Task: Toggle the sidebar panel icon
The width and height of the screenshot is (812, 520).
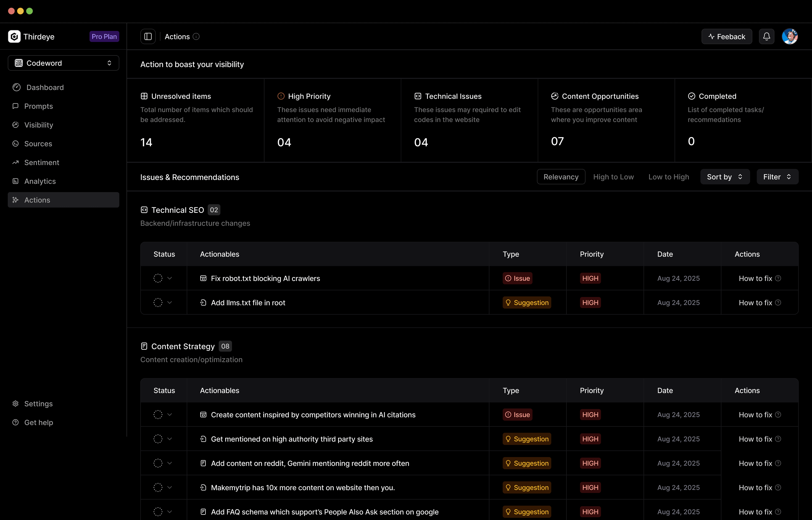Action: pyautogui.click(x=148, y=36)
